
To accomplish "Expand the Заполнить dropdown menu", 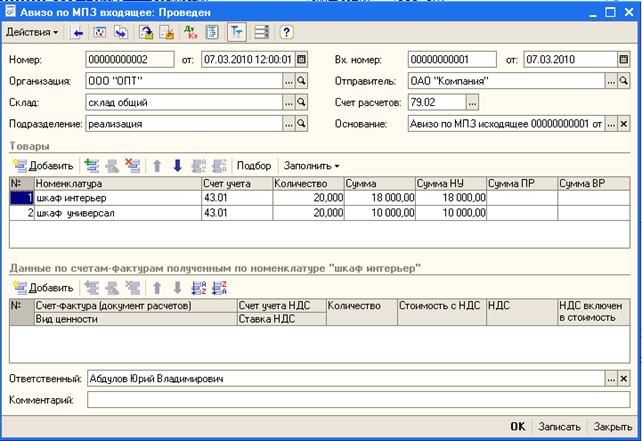I will (311, 166).
